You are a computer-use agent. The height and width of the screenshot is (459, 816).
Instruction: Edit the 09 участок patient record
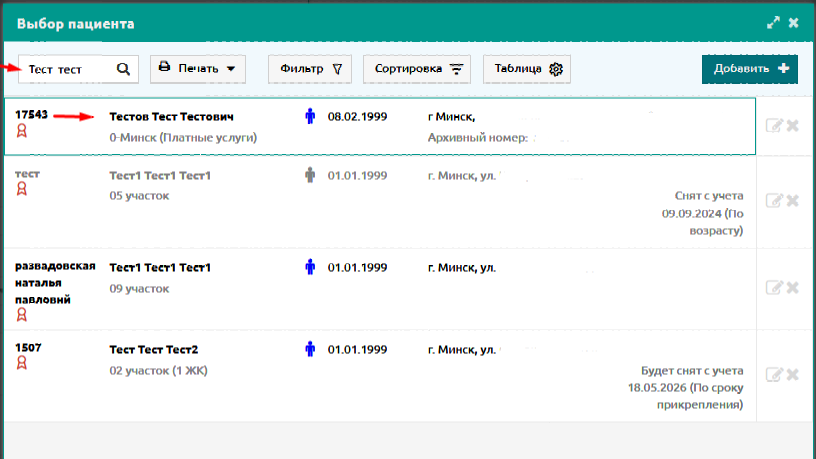click(x=774, y=287)
